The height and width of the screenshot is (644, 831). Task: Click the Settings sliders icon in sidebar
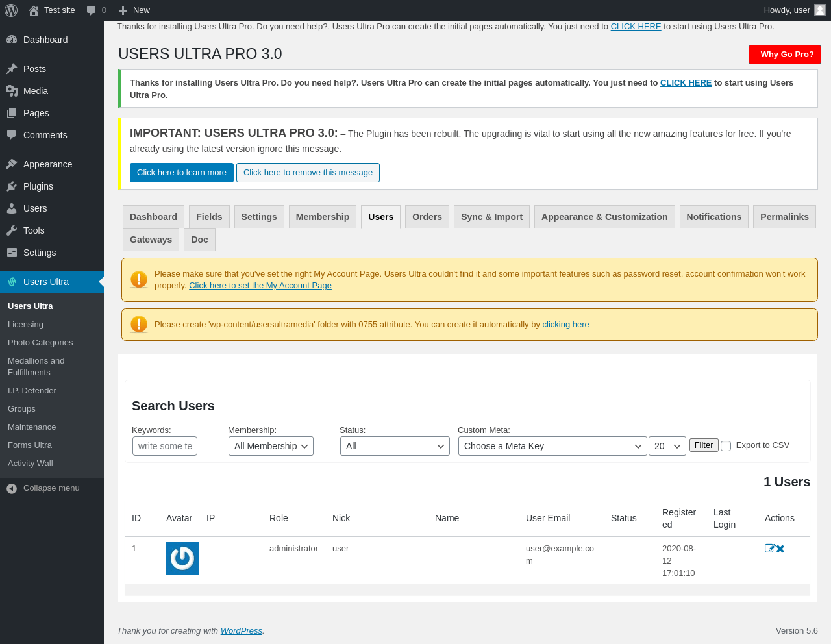[x=12, y=253]
